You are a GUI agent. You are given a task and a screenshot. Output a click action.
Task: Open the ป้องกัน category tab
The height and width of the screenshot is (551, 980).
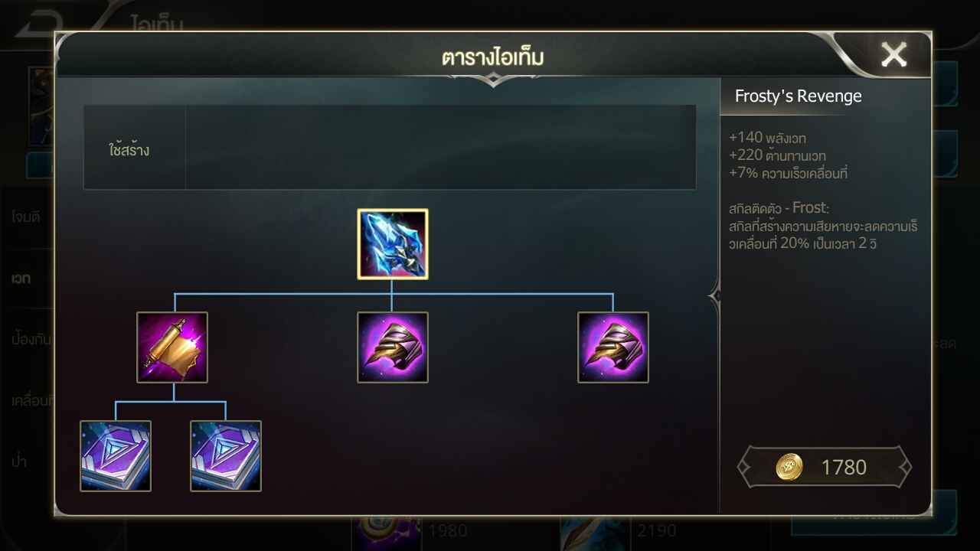click(31, 340)
